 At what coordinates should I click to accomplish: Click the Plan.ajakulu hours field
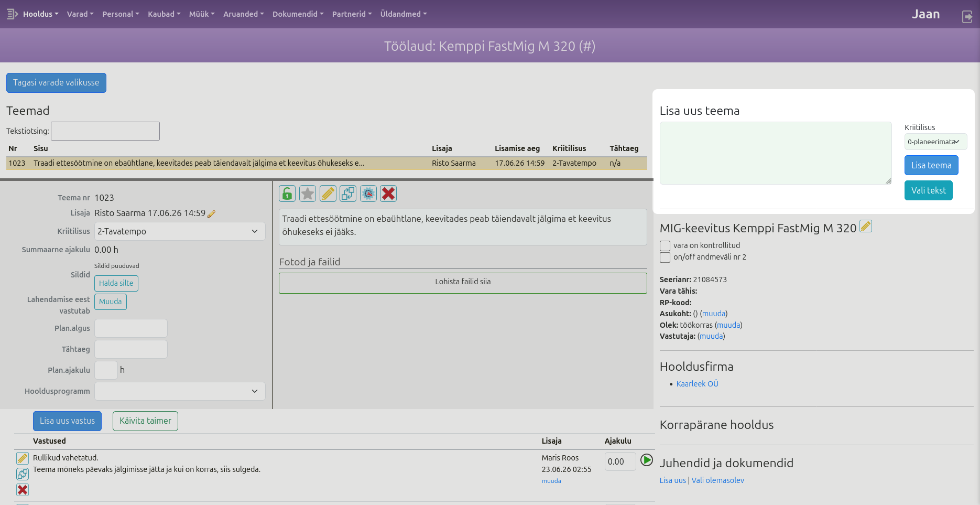(106, 370)
